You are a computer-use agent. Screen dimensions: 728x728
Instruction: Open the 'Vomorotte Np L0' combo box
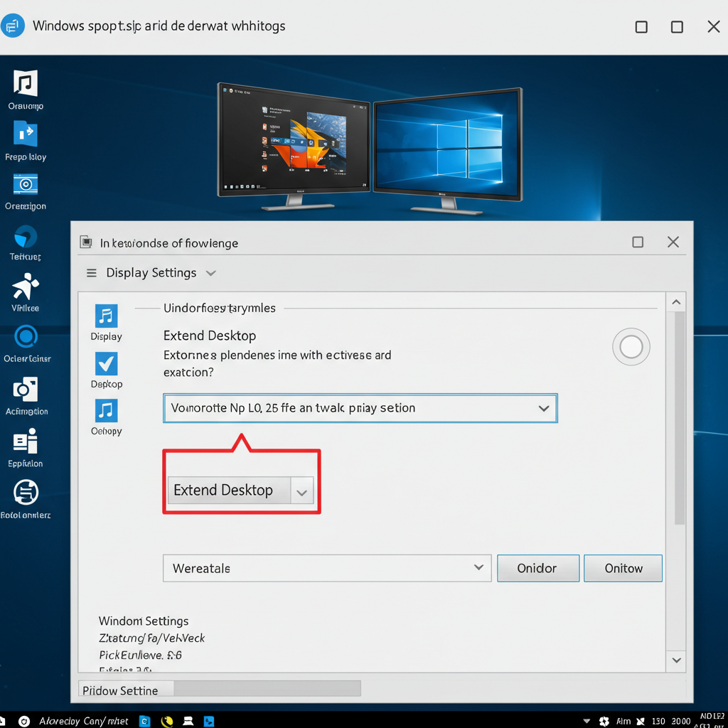(360, 408)
